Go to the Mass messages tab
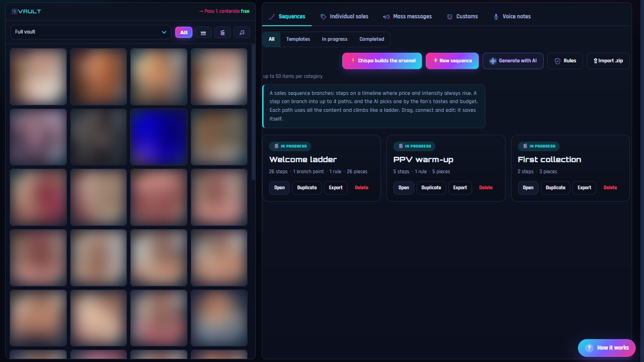 pyautogui.click(x=407, y=16)
